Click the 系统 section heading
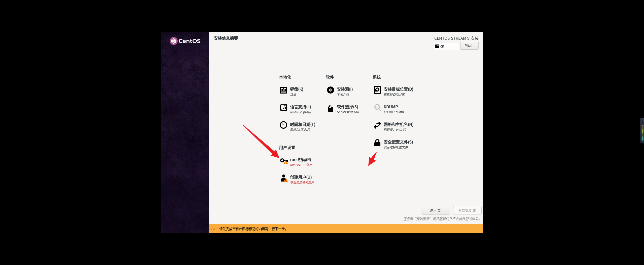This screenshot has height=265, width=644. pyautogui.click(x=377, y=77)
